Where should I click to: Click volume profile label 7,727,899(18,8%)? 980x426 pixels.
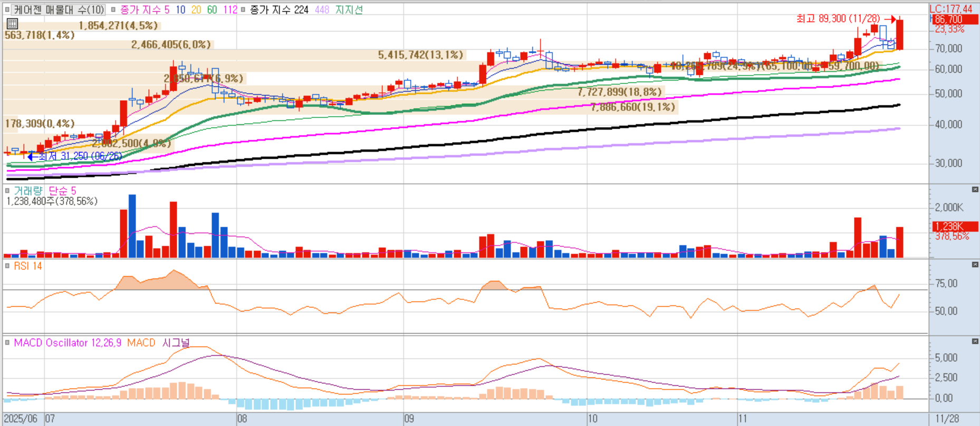(x=619, y=92)
